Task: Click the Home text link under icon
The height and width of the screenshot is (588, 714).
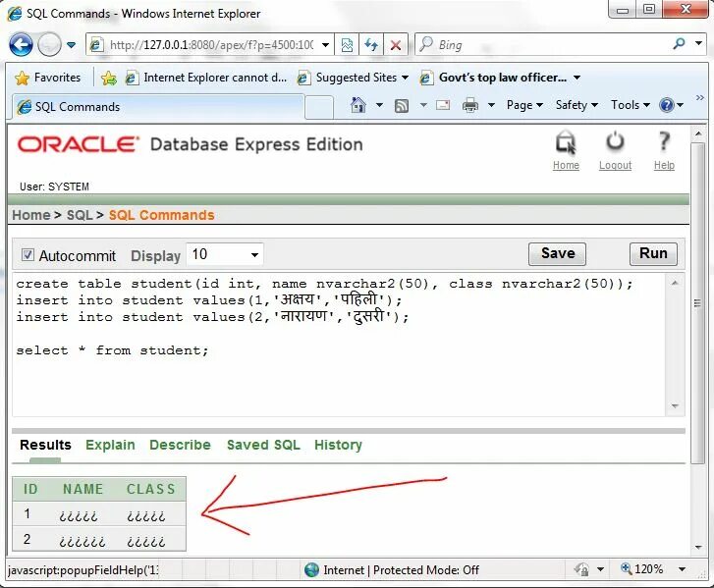Action: (x=566, y=165)
